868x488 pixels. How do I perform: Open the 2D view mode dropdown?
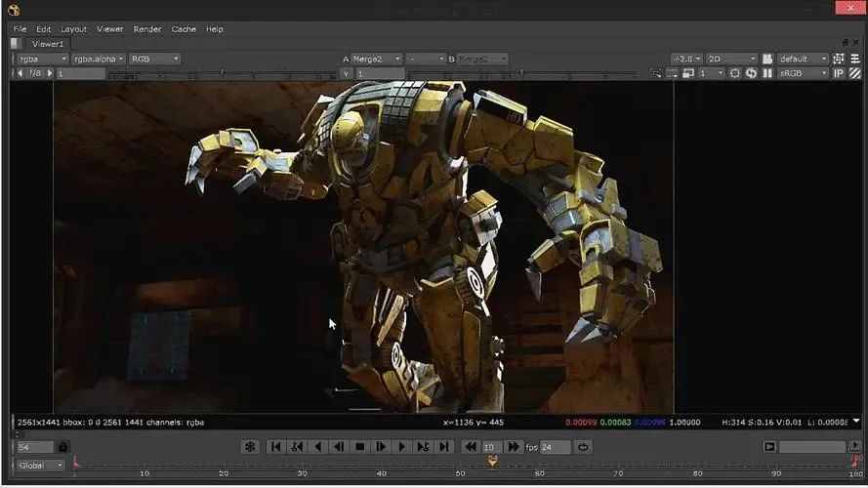tap(730, 59)
